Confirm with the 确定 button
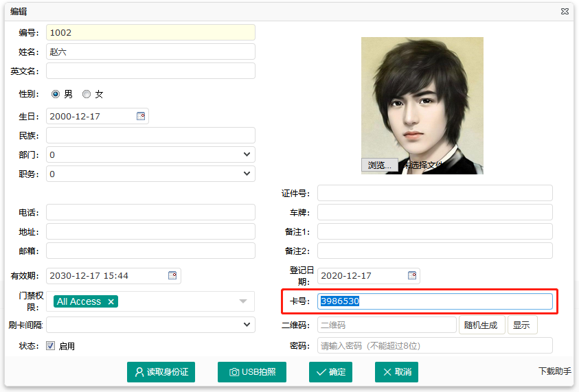Viewport: 579px width, 392px height. [330, 371]
